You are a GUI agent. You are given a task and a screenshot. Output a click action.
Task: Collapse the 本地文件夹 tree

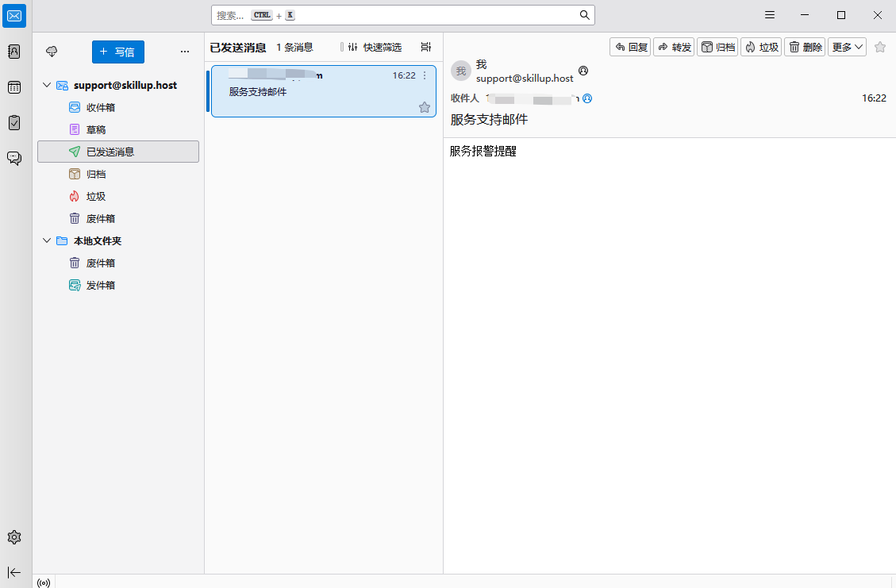pos(47,240)
